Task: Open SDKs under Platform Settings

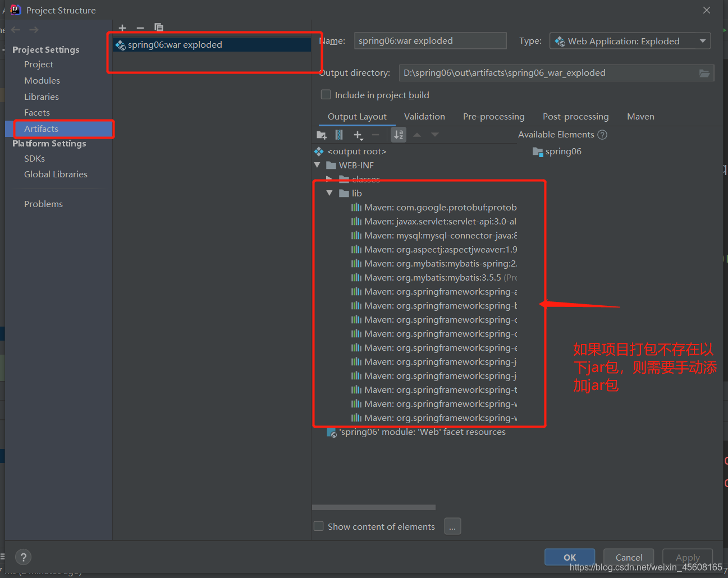Action: (34, 159)
